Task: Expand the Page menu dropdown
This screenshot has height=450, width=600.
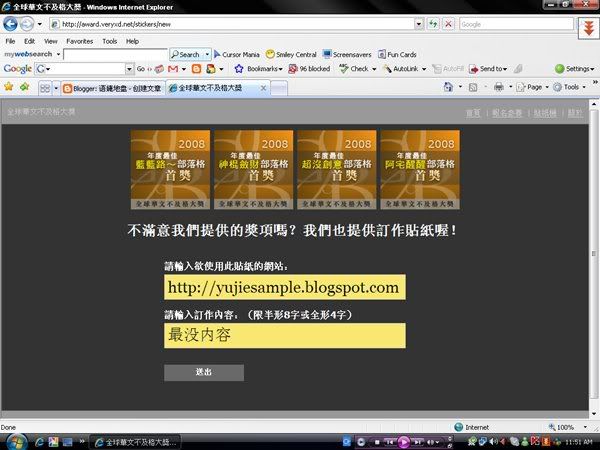Action: point(533,87)
